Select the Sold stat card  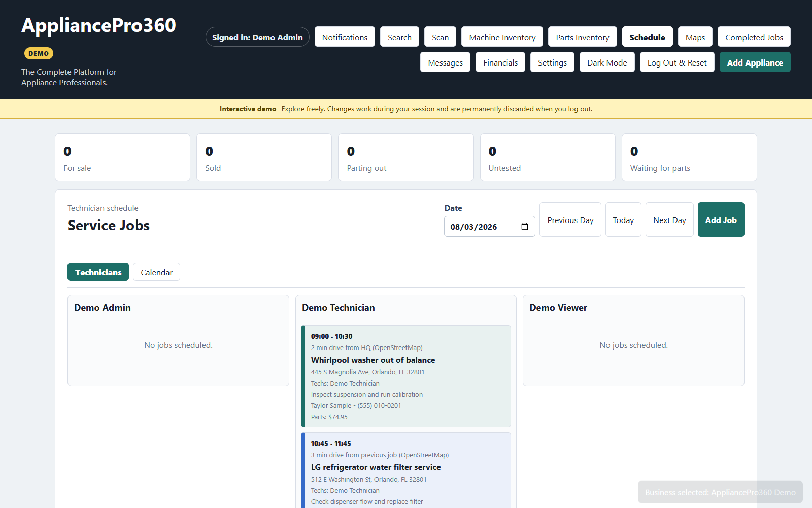pyautogui.click(x=264, y=157)
